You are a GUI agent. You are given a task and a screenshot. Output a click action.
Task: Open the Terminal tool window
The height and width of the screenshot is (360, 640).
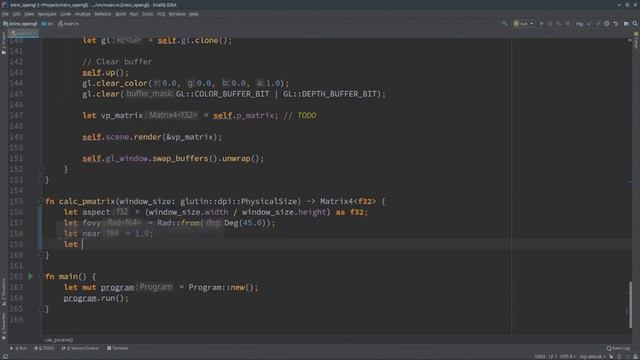(118, 348)
